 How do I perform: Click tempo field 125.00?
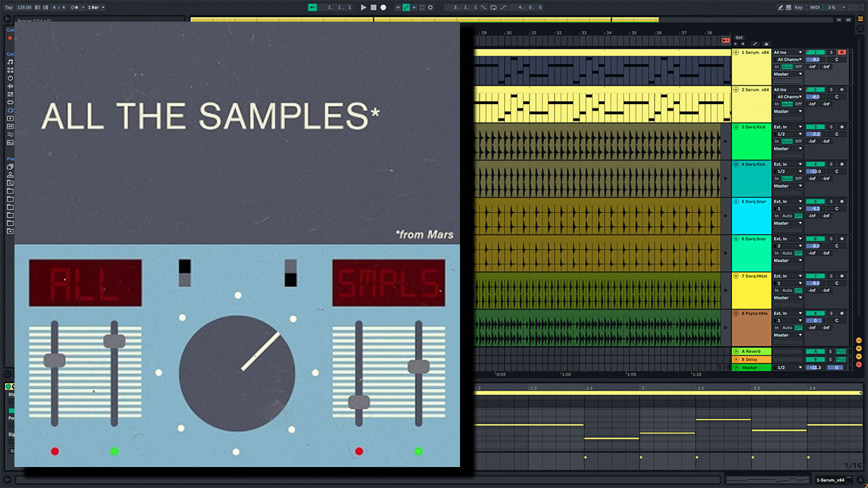[x=25, y=7]
